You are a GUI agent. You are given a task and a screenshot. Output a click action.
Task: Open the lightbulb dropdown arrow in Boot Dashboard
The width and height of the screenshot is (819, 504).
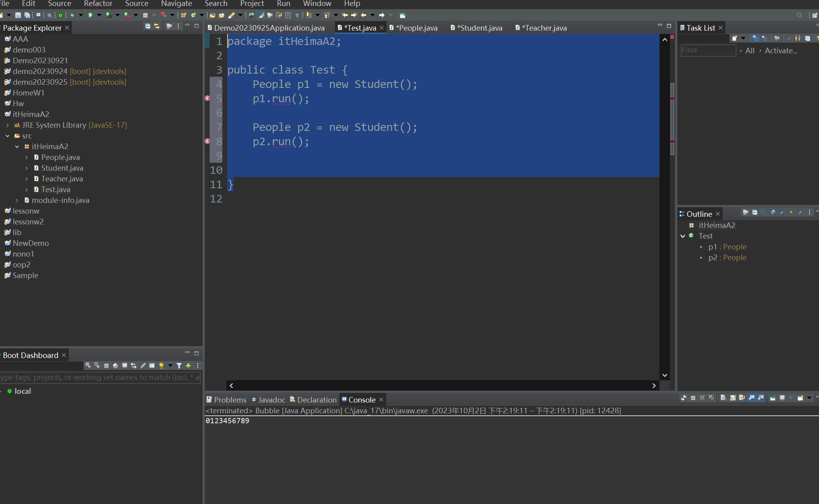coord(170,366)
